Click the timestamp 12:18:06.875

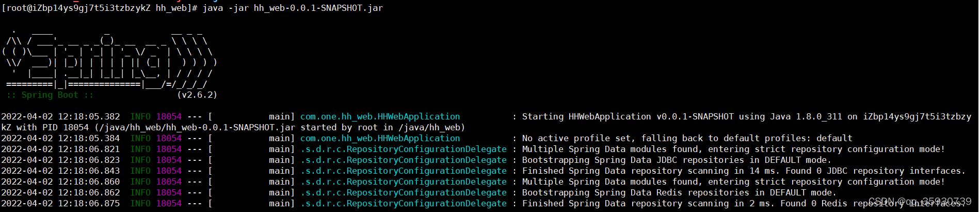tap(89, 204)
